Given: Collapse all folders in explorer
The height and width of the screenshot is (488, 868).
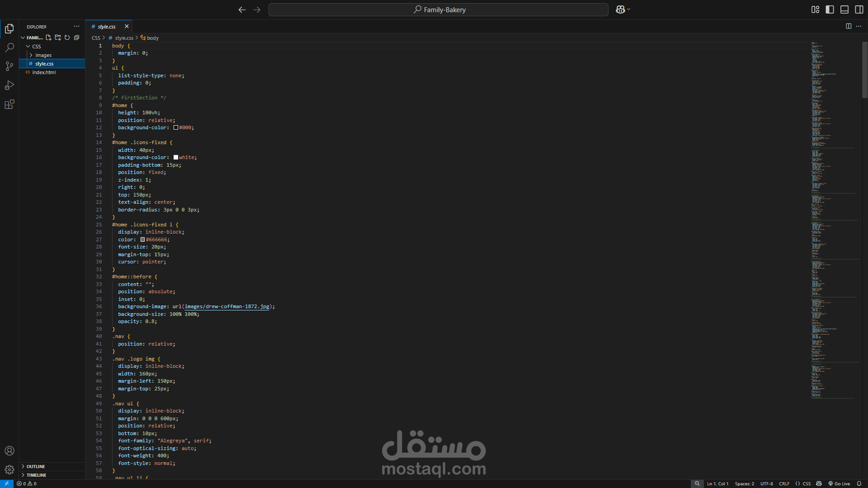Looking at the screenshot, I should click(x=76, y=38).
